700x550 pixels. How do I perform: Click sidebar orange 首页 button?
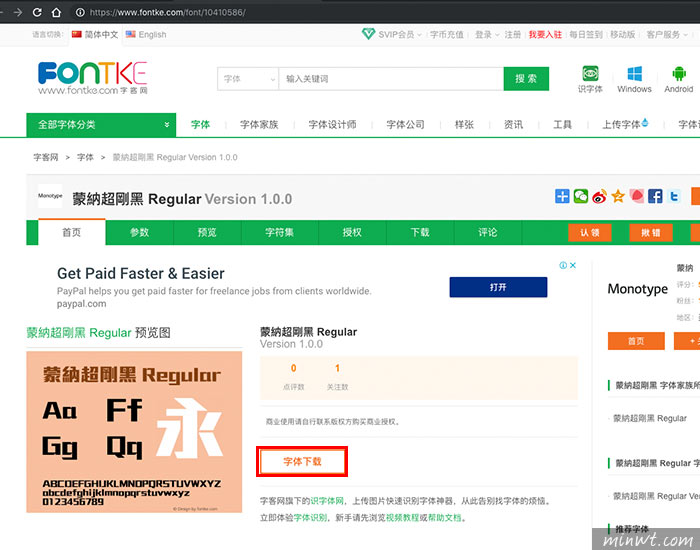(636, 341)
